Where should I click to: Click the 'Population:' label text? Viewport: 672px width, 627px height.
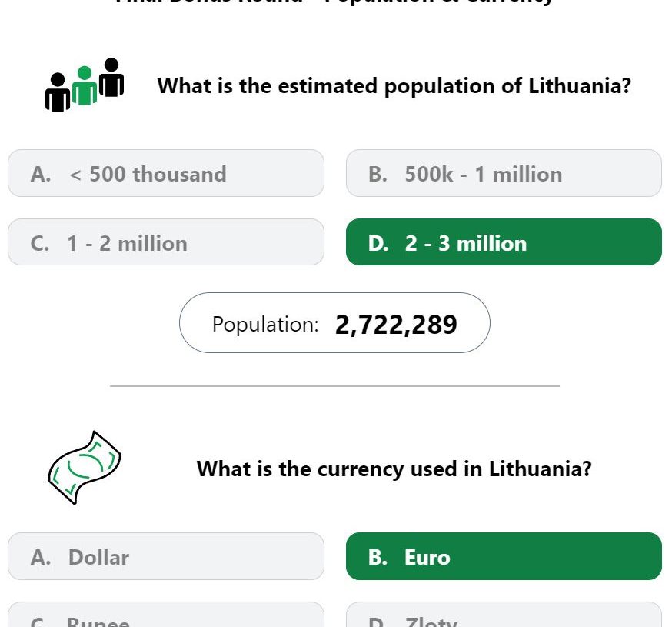pyautogui.click(x=265, y=325)
